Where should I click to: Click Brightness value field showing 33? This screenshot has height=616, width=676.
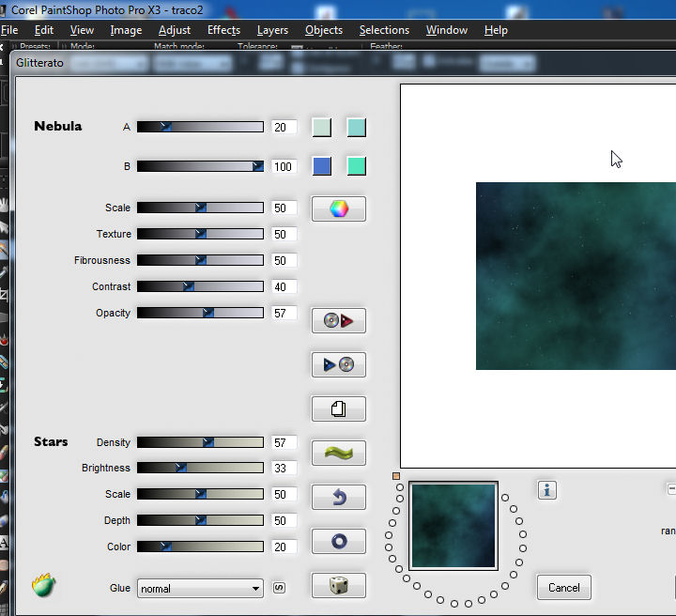284,469
